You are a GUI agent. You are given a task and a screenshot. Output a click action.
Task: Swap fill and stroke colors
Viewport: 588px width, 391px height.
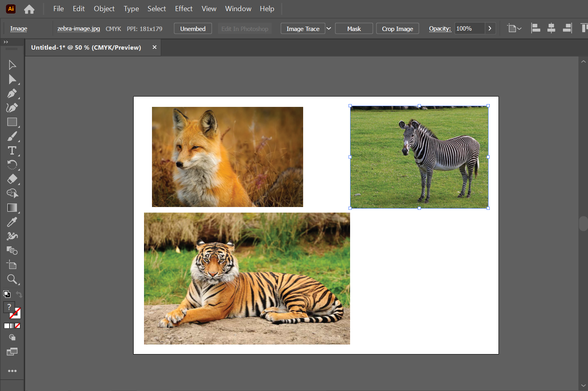[19, 294]
